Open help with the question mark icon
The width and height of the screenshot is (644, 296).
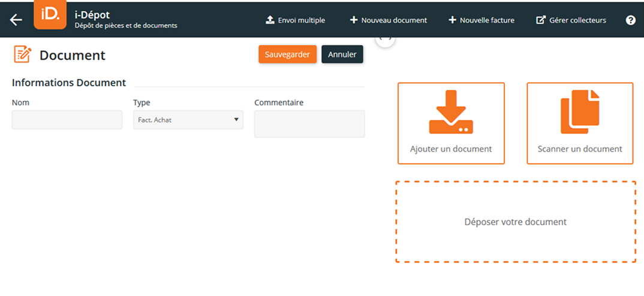click(630, 20)
